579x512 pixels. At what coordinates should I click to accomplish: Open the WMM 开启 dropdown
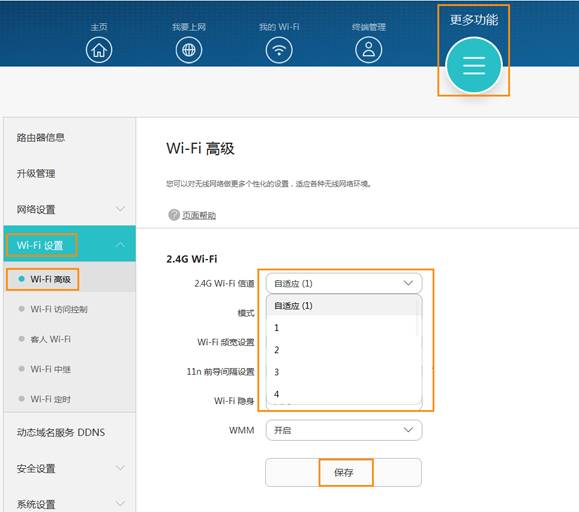[x=344, y=430]
